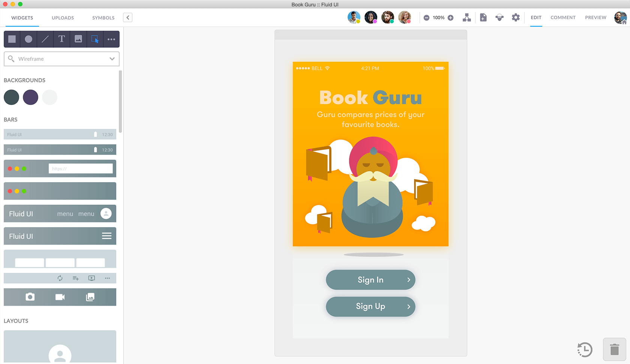Open the page links sitemap icon
The width and height of the screenshot is (630, 364).
pos(466,18)
